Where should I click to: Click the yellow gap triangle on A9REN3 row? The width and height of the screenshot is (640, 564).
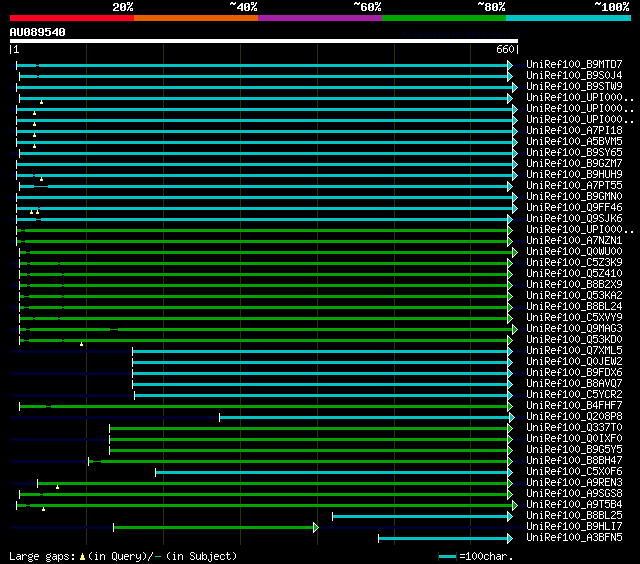click(57, 487)
